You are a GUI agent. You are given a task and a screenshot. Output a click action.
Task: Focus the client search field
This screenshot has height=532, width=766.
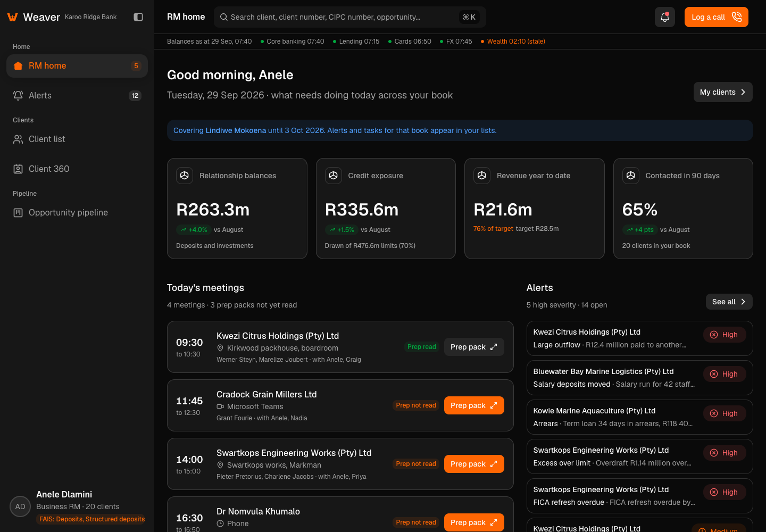coord(350,17)
